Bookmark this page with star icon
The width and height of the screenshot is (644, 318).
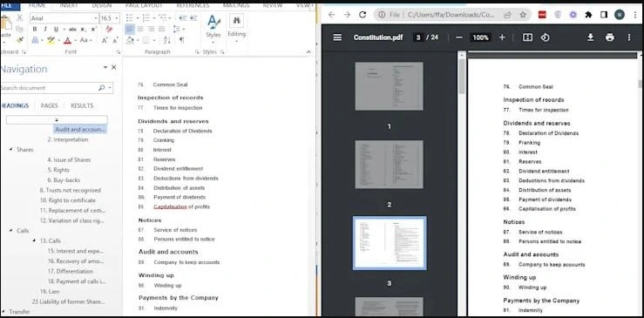[523, 15]
